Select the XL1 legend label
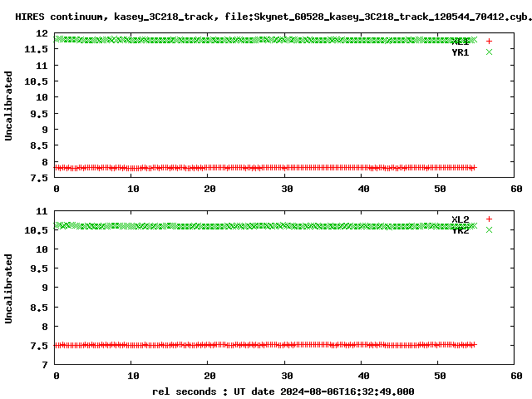The width and height of the screenshot is (532, 399). pyautogui.click(x=460, y=42)
